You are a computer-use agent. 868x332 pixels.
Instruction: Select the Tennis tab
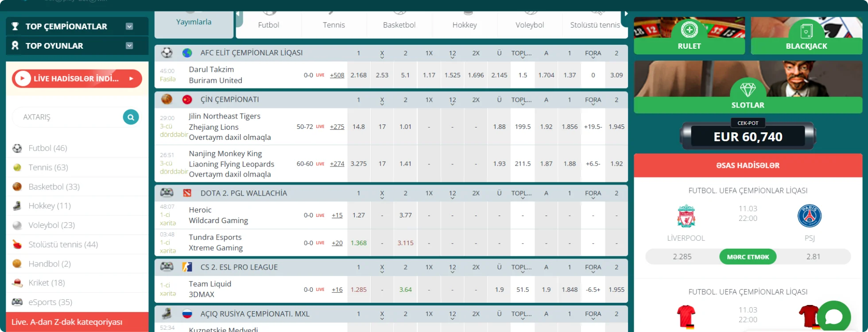334,25
